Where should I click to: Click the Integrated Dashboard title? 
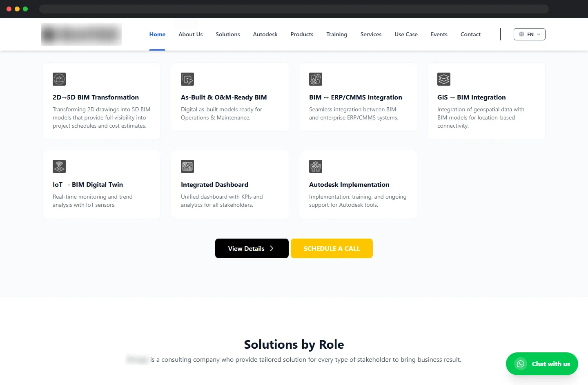[x=214, y=184]
